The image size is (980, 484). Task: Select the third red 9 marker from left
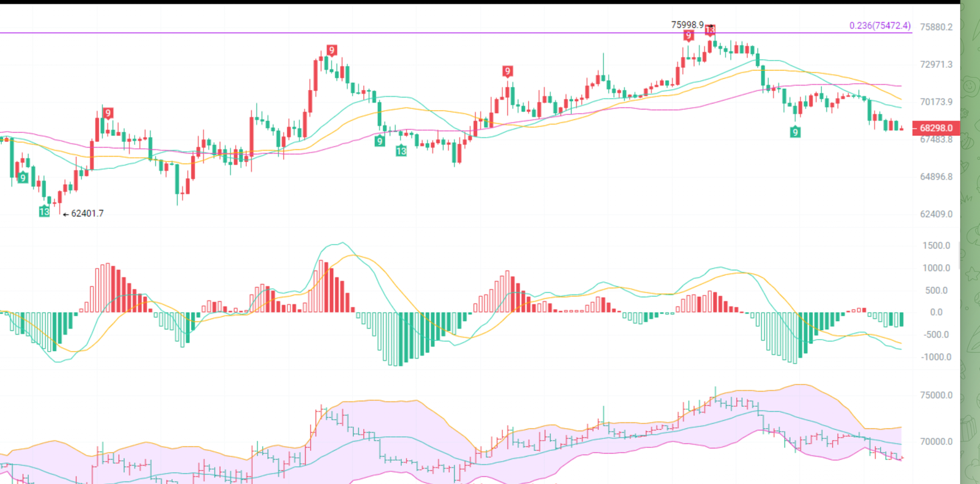[507, 71]
